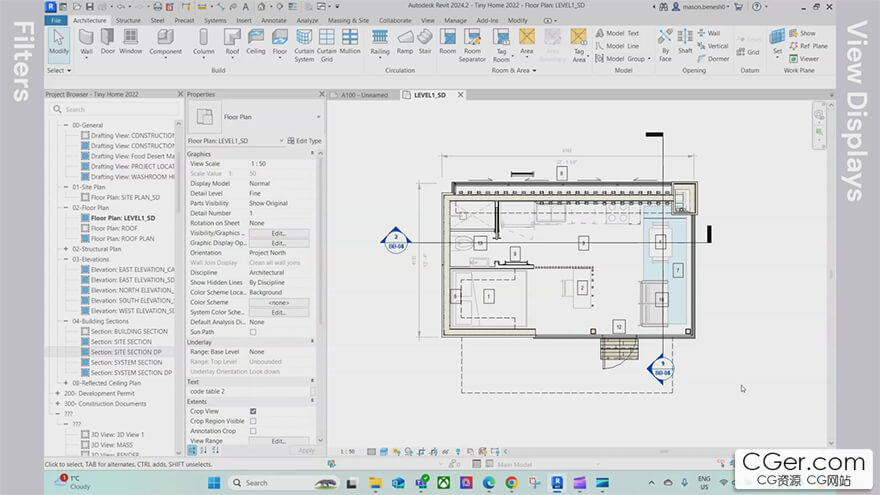Open the Floor Plan type selector dropdown
The height and width of the screenshot is (495, 880).
319,117
